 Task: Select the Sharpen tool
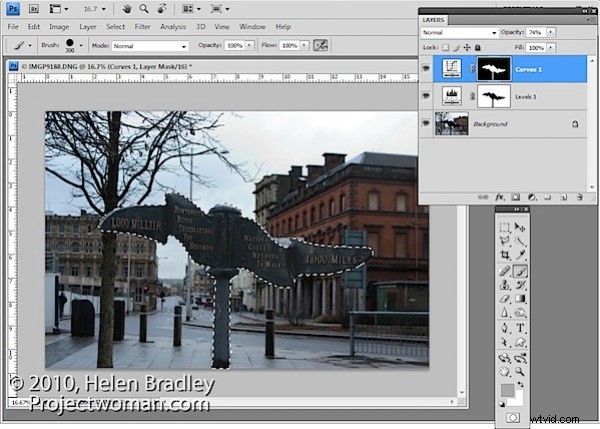505,313
